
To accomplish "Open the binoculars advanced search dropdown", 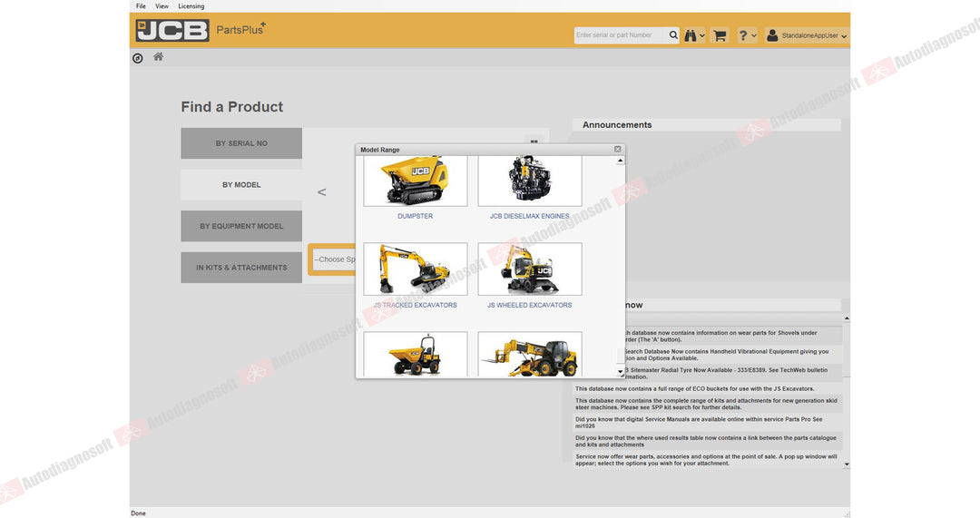I will click(x=694, y=35).
